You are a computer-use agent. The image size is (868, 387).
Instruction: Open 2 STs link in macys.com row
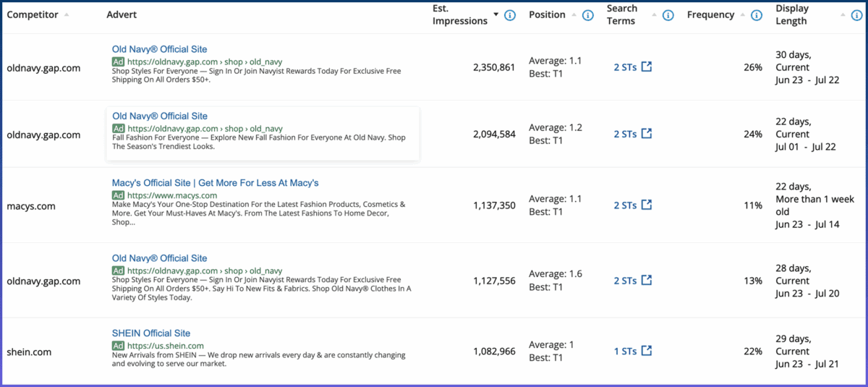pos(625,205)
